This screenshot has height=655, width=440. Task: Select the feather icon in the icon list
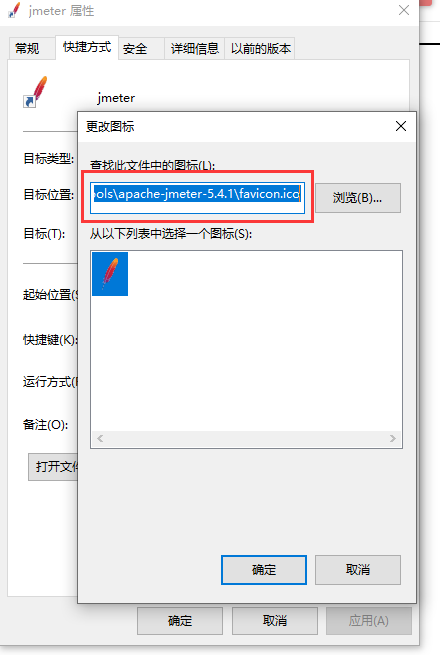[110, 274]
